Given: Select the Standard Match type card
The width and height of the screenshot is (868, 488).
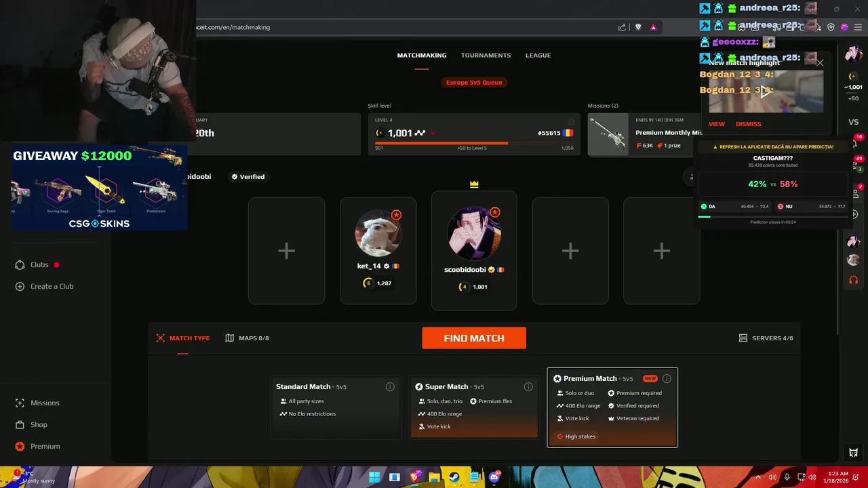Looking at the screenshot, I should pyautogui.click(x=336, y=407).
